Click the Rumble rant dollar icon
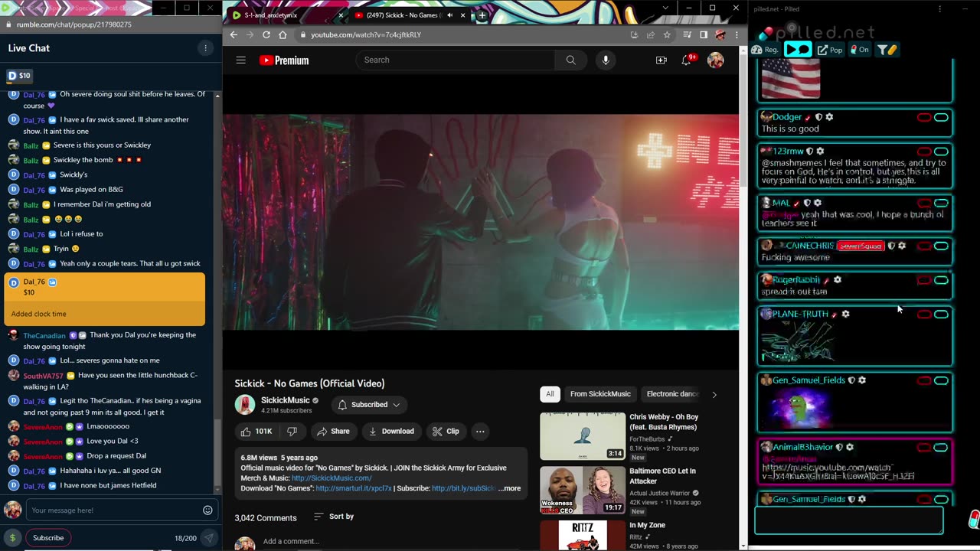 click(12, 538)
